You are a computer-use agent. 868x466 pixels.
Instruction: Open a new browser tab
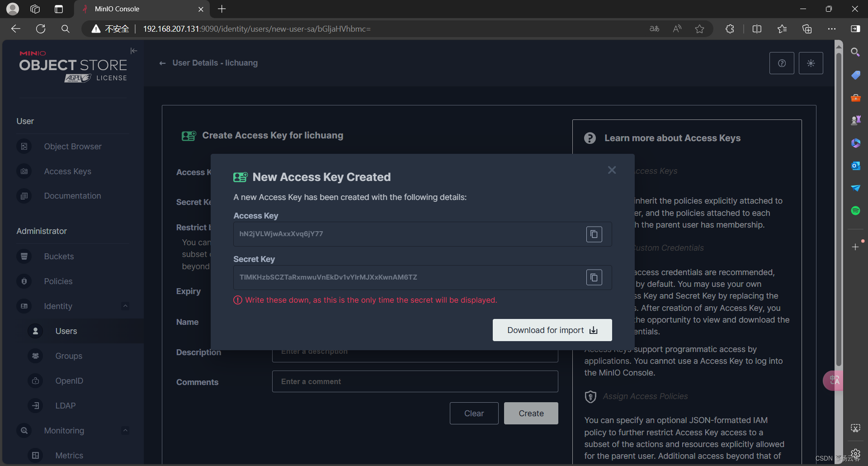tap(222, 9)
